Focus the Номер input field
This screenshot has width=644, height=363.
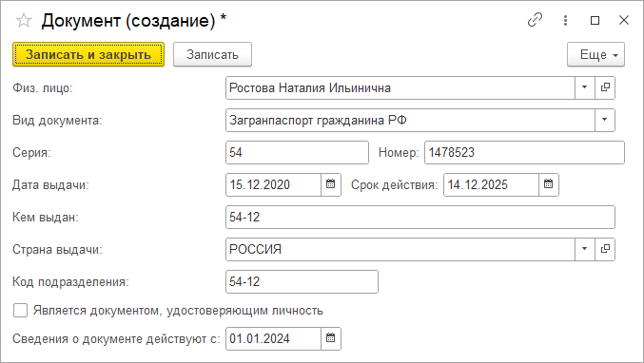coord(524,153)
